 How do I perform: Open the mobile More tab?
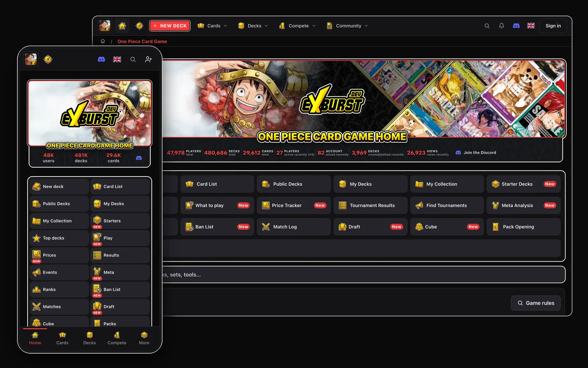coord(144,339)
